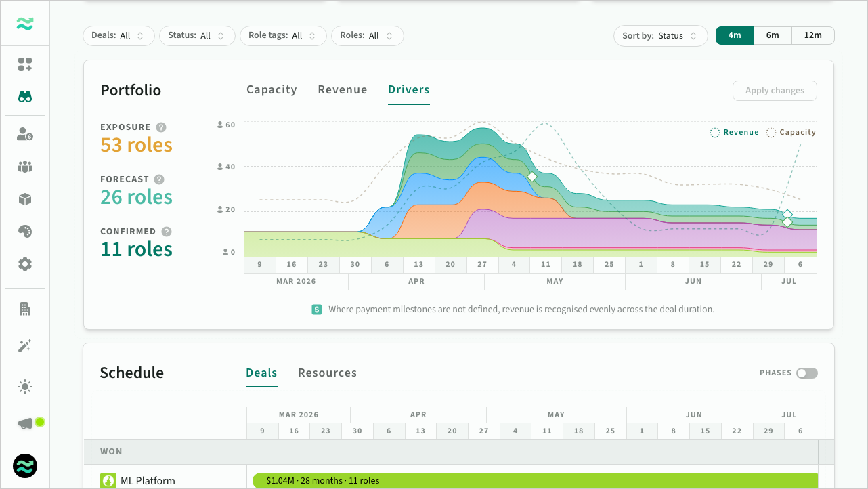The image size is (868, 489).
Task: Click the magic wand sidebar icon
Action: coord(25,346)
